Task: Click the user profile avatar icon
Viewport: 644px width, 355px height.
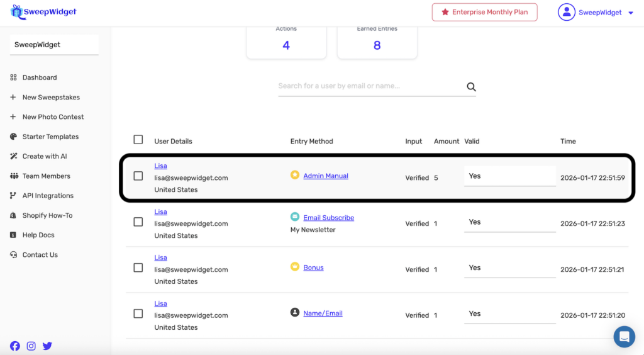Action: [567, 12]
